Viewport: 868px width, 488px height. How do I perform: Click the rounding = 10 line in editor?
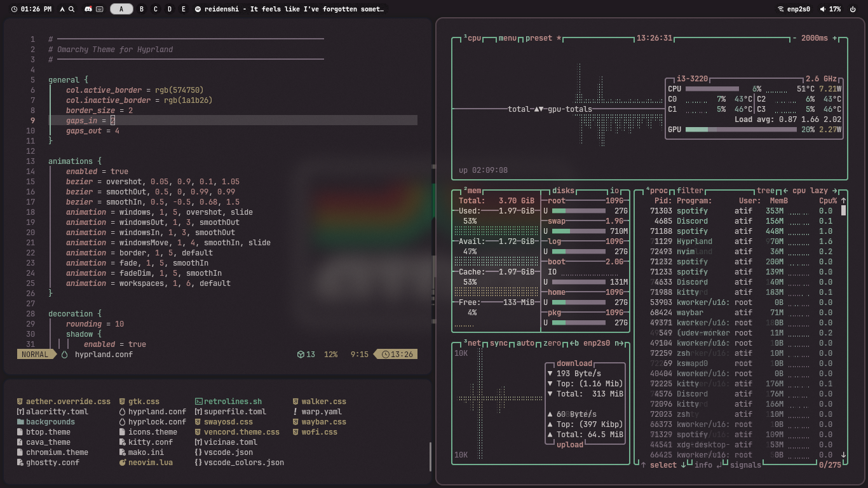coord(95,324)
